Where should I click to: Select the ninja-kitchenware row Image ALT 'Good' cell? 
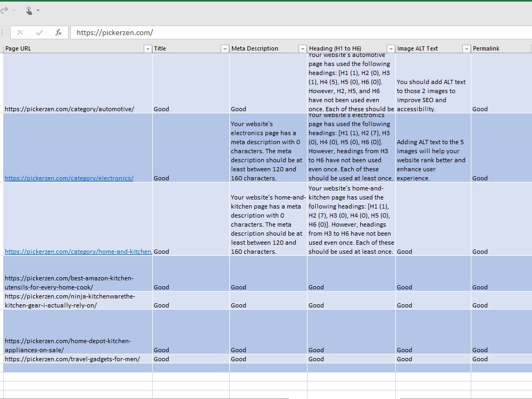(433, 301)
